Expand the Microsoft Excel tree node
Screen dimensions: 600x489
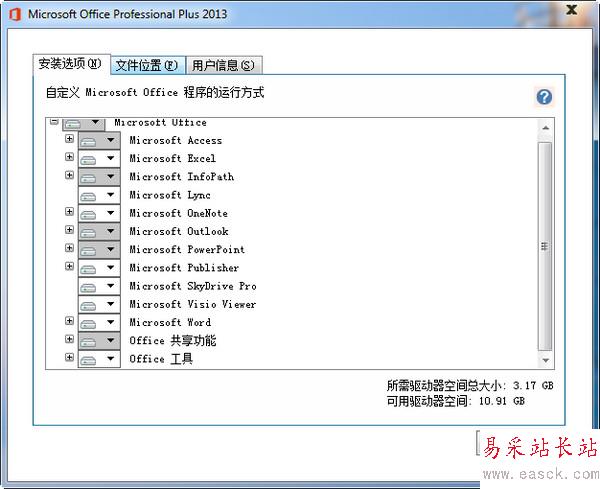click(x=69, y=156)
